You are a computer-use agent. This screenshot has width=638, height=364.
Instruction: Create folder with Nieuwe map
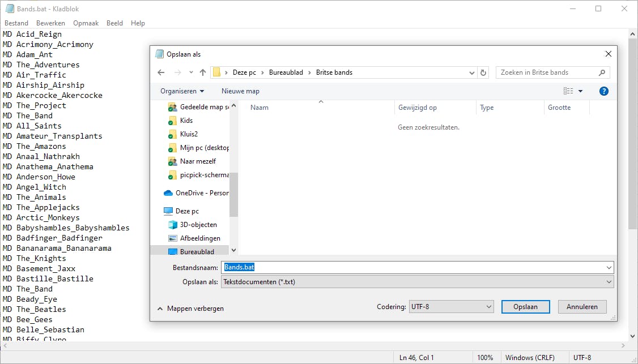[x=240, y=91]
